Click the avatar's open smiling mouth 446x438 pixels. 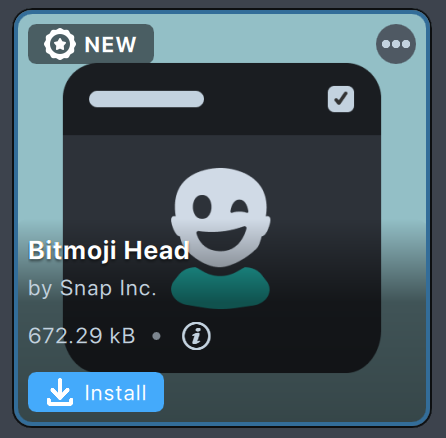coord(221,238)
